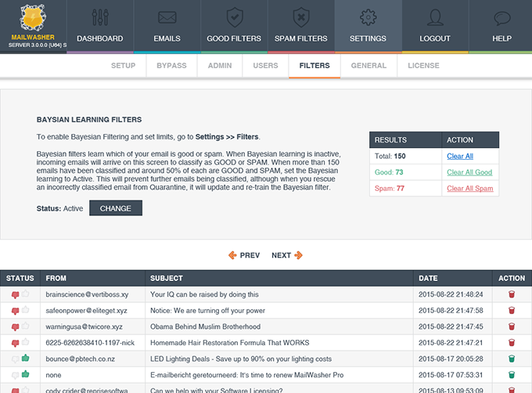Viewport: 532px width, 393px height.
Task: Click the 'Good: 73' result cell
Action: coord(405,172)
